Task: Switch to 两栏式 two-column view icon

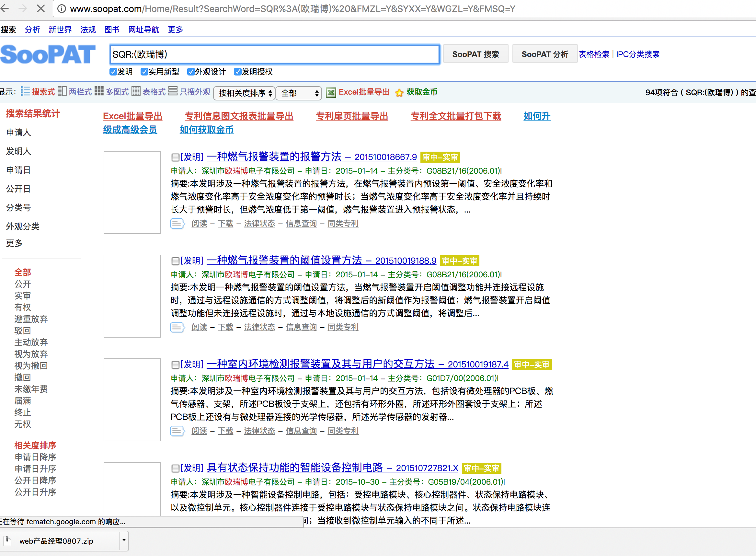Action: [x=62, y=91]
